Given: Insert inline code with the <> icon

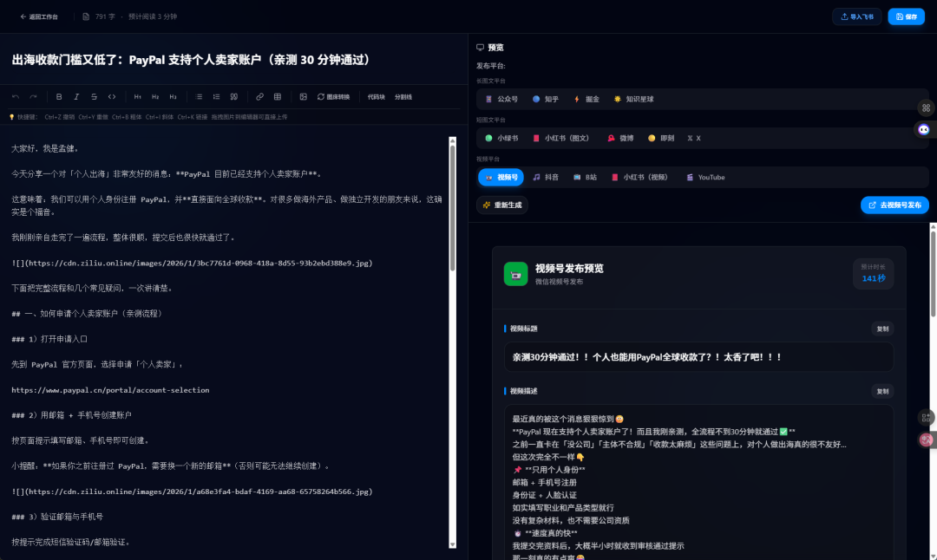Looking at the screenshot, I should coord(112,97).
